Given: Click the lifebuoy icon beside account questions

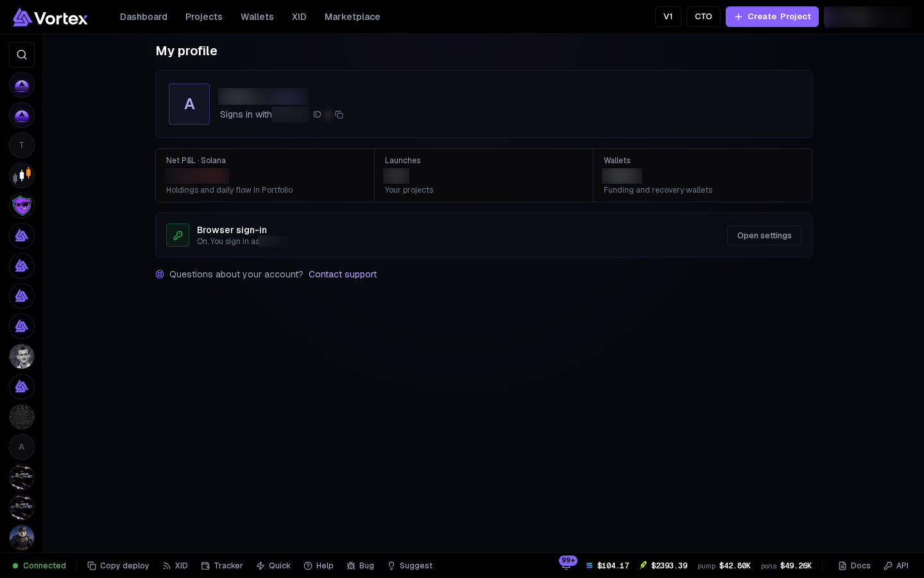Looking at the screenshot, I should tap(160, 274).
